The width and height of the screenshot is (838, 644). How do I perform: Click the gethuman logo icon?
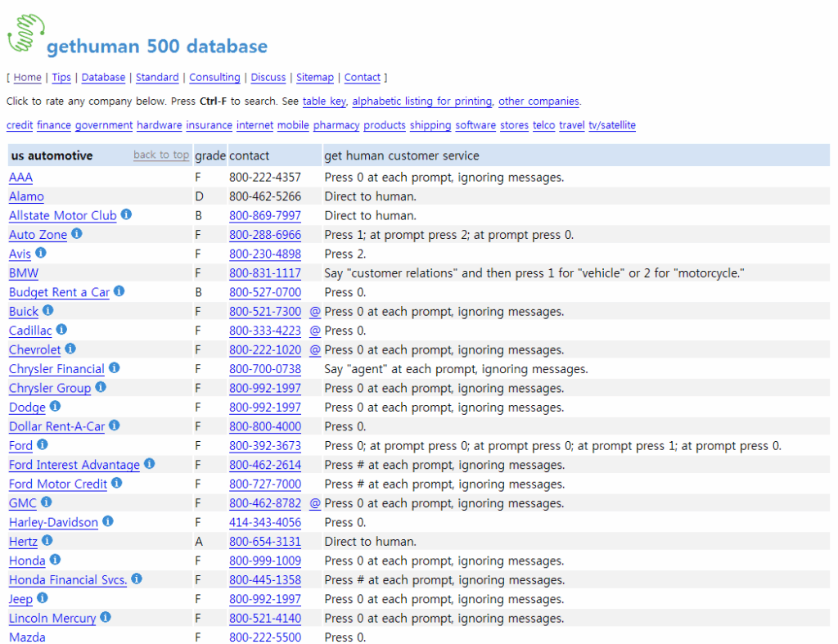pyautogui.click(x=25, y=34)
